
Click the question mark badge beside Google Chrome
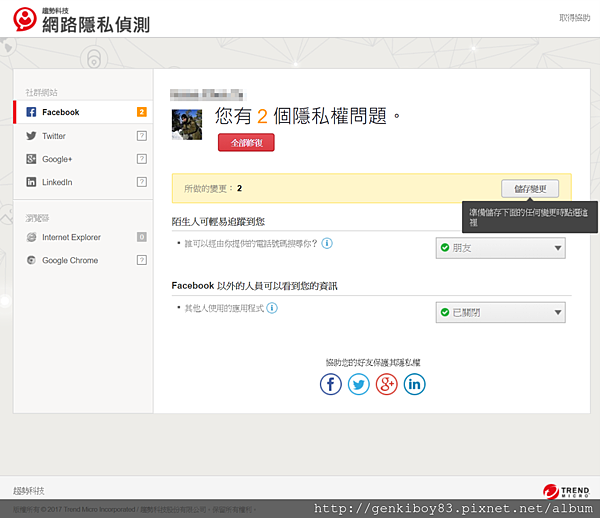pyautogui.click(x=142, y=260)
